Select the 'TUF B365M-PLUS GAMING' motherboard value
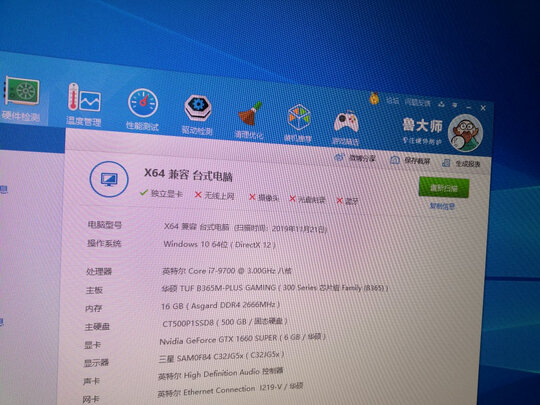 click(x=275, y=287)
